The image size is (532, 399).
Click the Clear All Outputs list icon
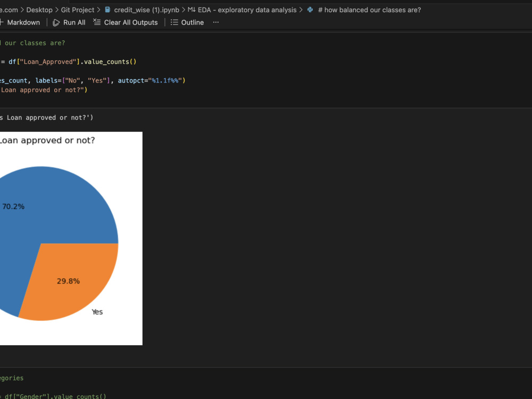[97, 22]
